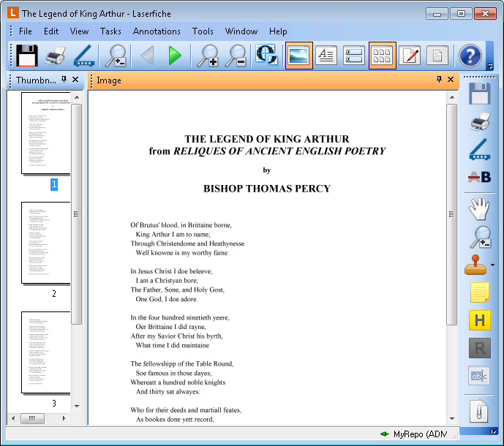This screenshot has height=446, width=504.
Task: Click thumbnail pane scroll right arrow
Action: 64,418
